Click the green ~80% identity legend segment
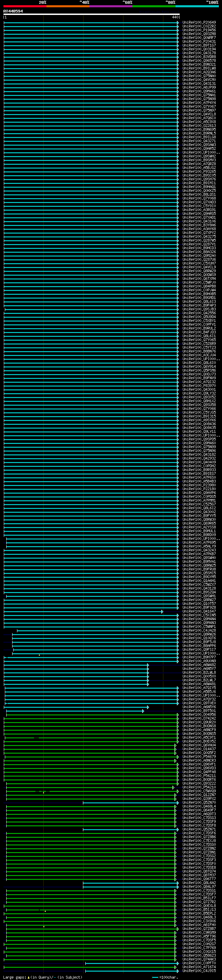The image size is (222, 980). 154,6
